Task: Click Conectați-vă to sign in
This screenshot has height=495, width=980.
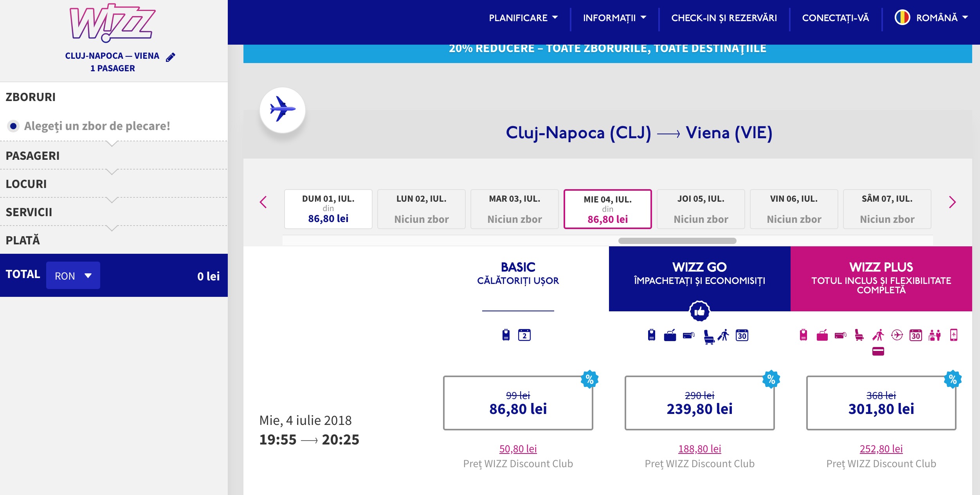Action: pos(835,18)
